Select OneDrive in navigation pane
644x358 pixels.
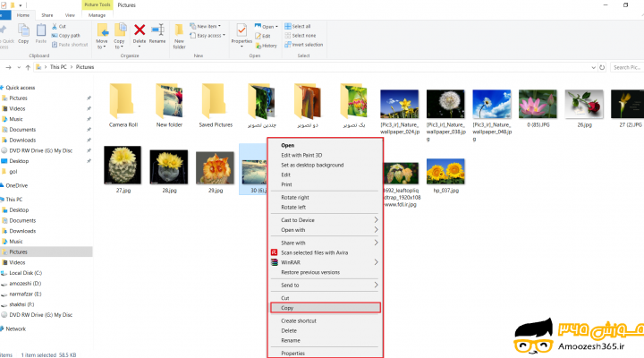[16, 186]
